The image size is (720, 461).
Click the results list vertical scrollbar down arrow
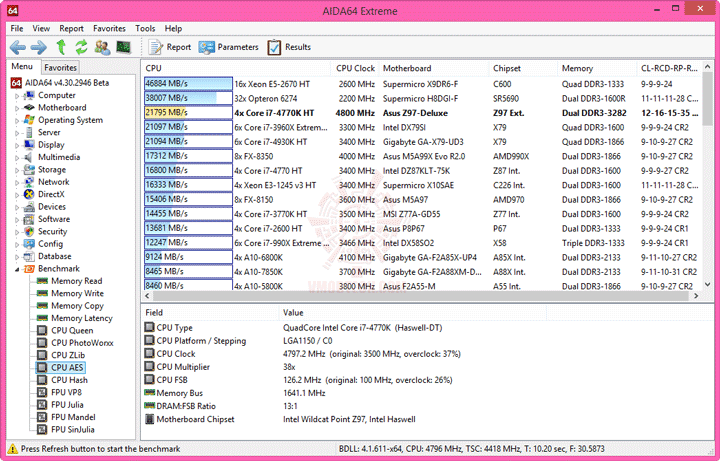pyautogui.click(x=708, y=285)
